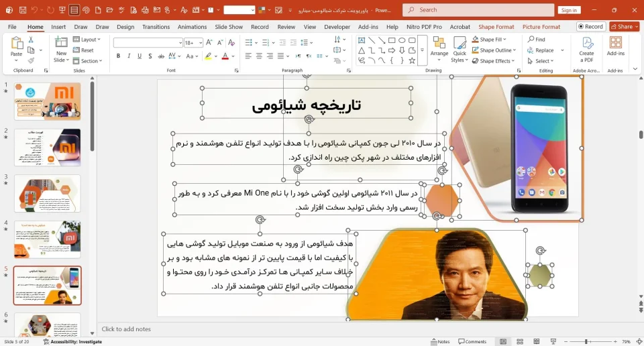644x346 pixels.
Task: Switch to Reading View in status bar
Action: coord(537,341)
